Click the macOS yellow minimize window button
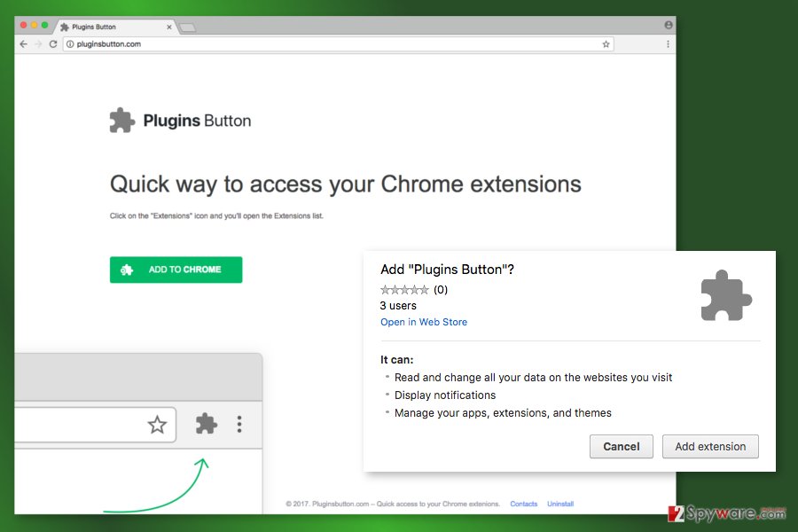 coord(34,25)
